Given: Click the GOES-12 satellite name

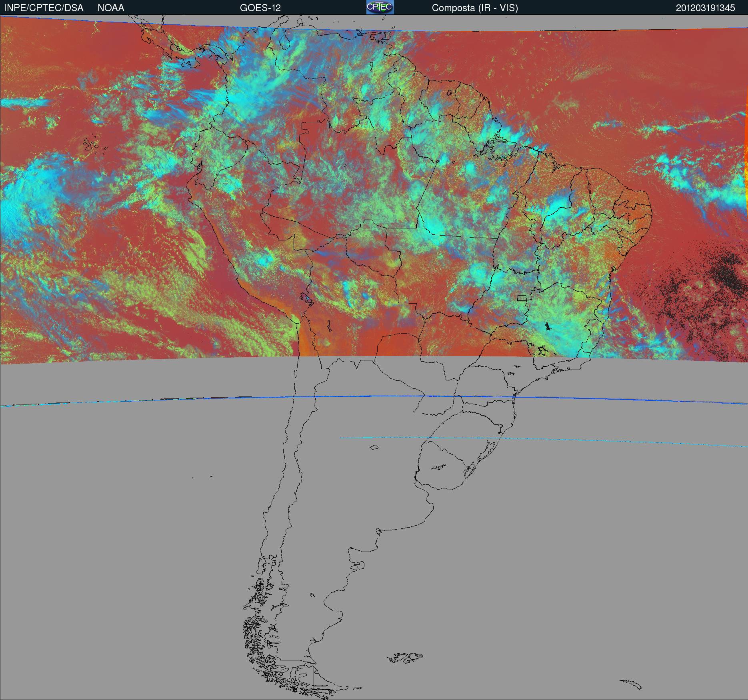Looking at the screenshot, I should (x=260, y=8).
